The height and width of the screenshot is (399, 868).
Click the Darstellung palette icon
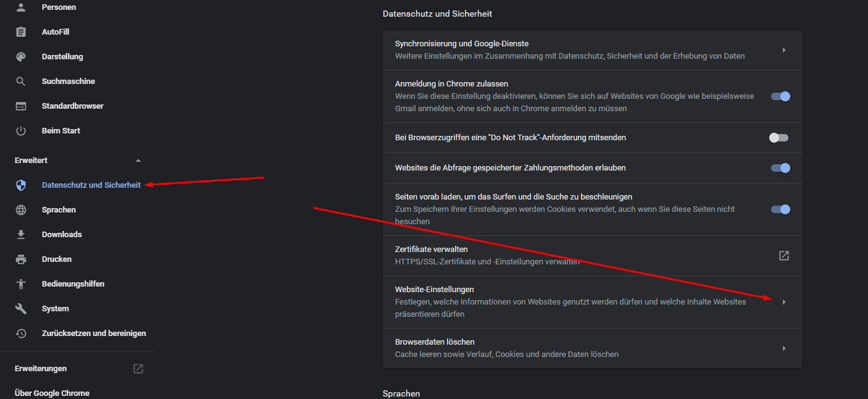(x=21, y=57)
